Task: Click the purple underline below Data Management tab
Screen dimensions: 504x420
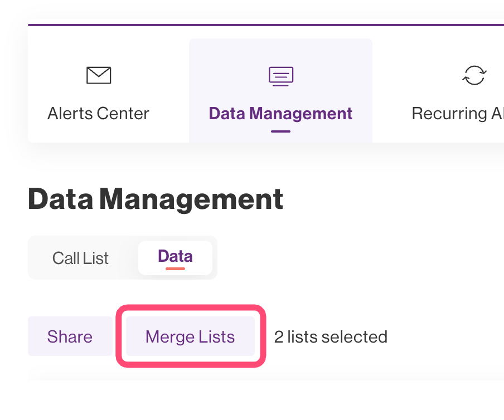Action: tap(280, 131)
